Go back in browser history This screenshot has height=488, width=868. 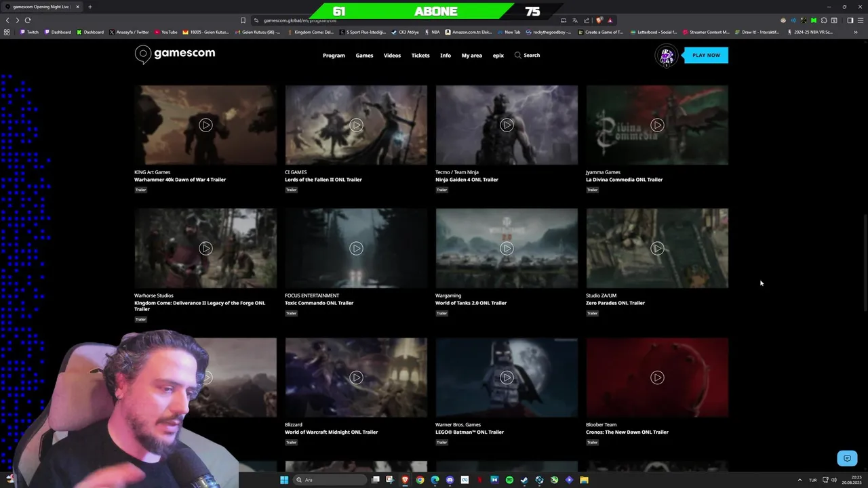pyautogui.click(x=7, y=20)
